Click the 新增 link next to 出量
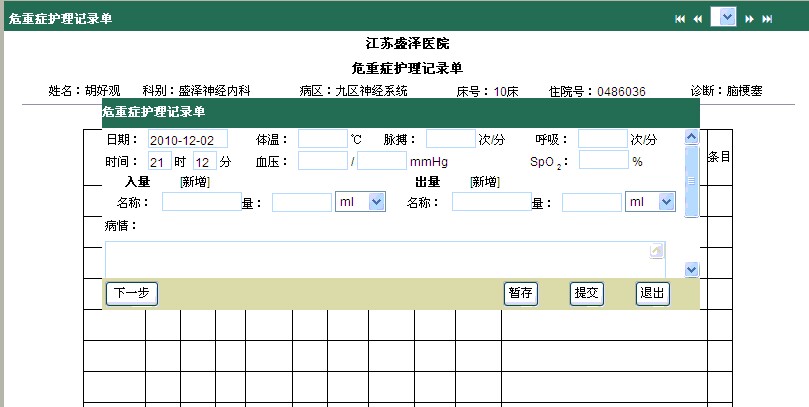Viewport: 809px width, 407px height. (x=484, y=182)
